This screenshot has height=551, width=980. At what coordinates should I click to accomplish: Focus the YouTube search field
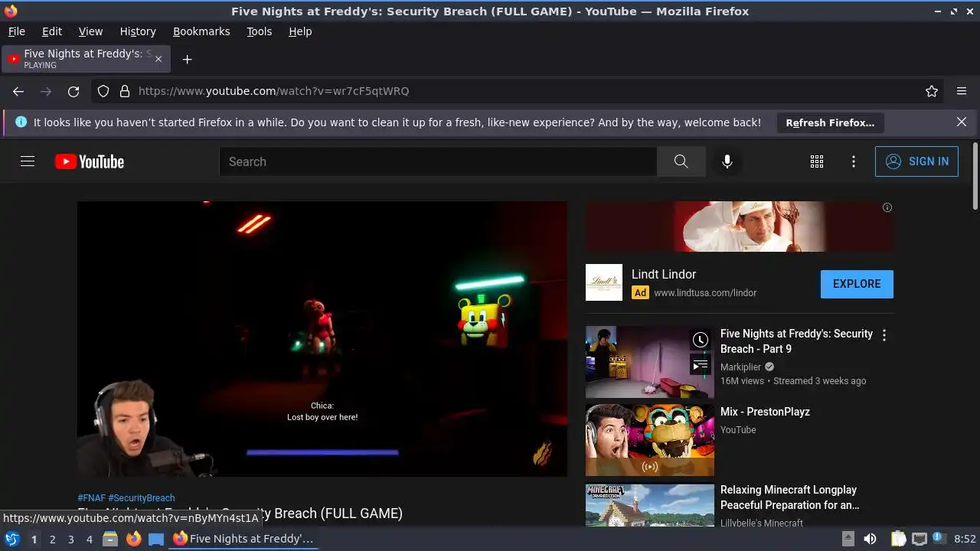[438, 161]
